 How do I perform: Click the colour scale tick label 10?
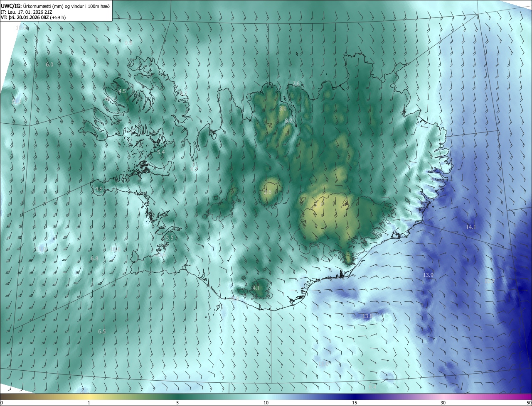click(266, 403)
